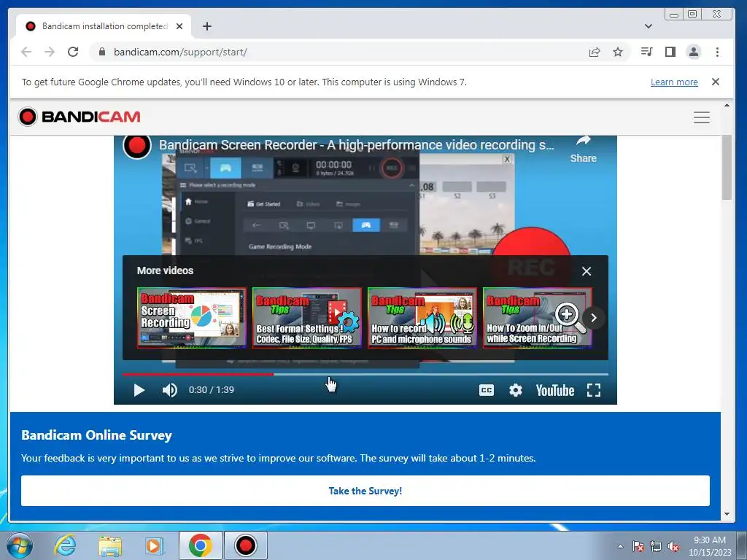Switch to Chrome in the taskbar
This screenshot has height=560, width=747.
point(200,545)
